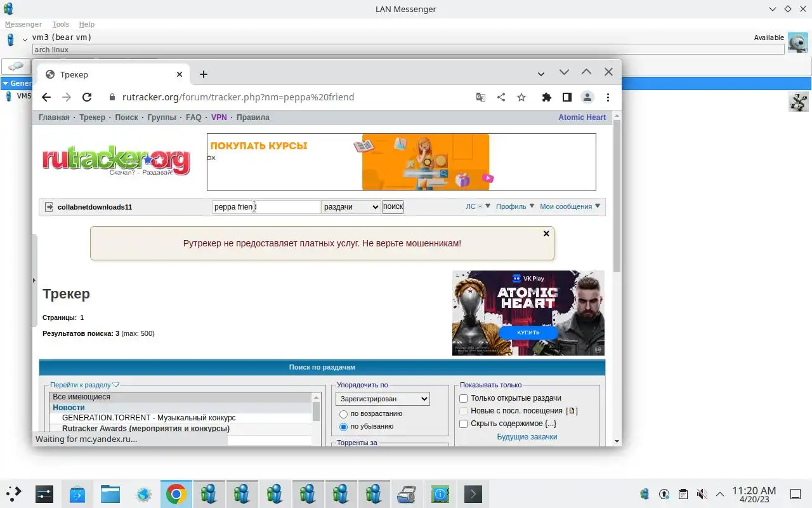Click the Chrome address bar URL
Image resolution: width=812 pixels, height=508 pixels.
click(238, 97)
